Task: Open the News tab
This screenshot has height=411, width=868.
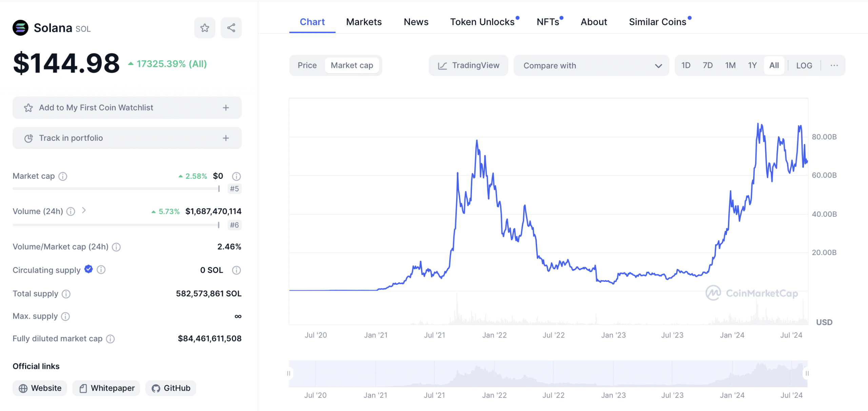Action: (x=416, y=22)
